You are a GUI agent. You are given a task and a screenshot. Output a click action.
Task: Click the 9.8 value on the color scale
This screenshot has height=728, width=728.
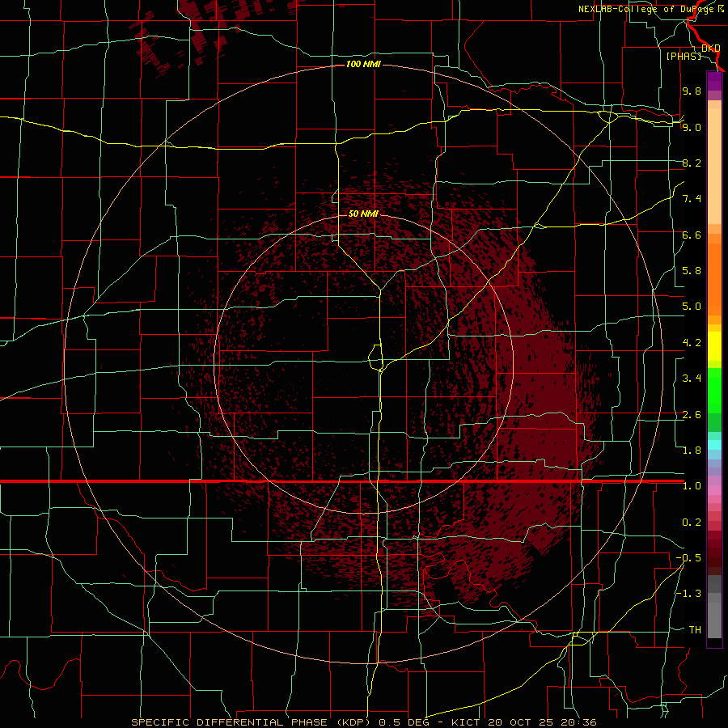pos(692,91)
